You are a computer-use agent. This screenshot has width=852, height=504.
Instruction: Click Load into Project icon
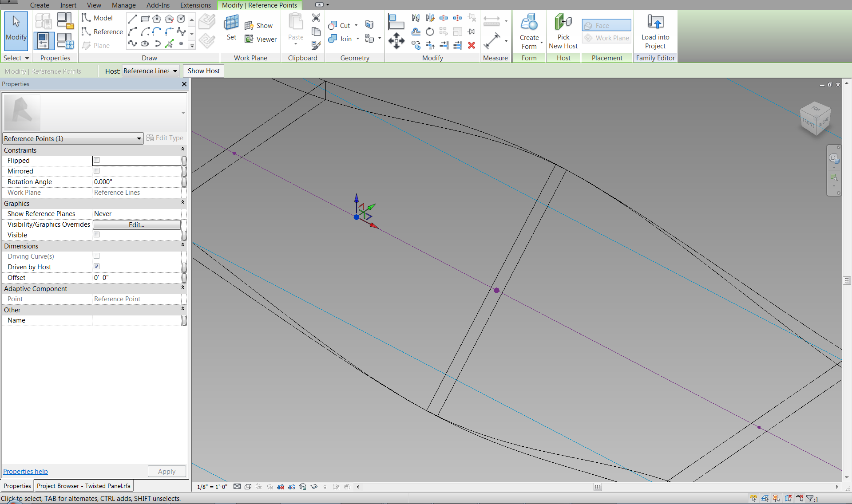tap(655, 22)
